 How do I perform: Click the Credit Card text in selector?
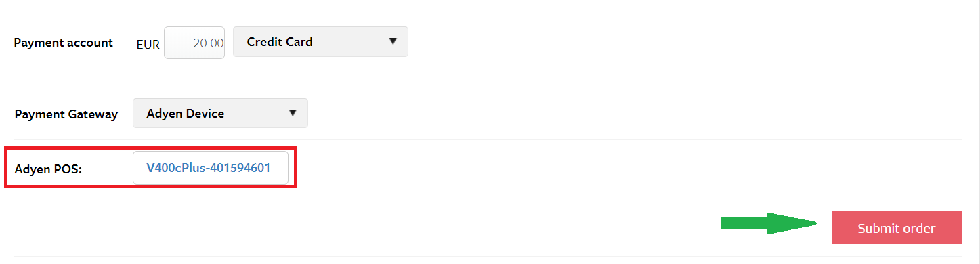(x=280, y=42)
